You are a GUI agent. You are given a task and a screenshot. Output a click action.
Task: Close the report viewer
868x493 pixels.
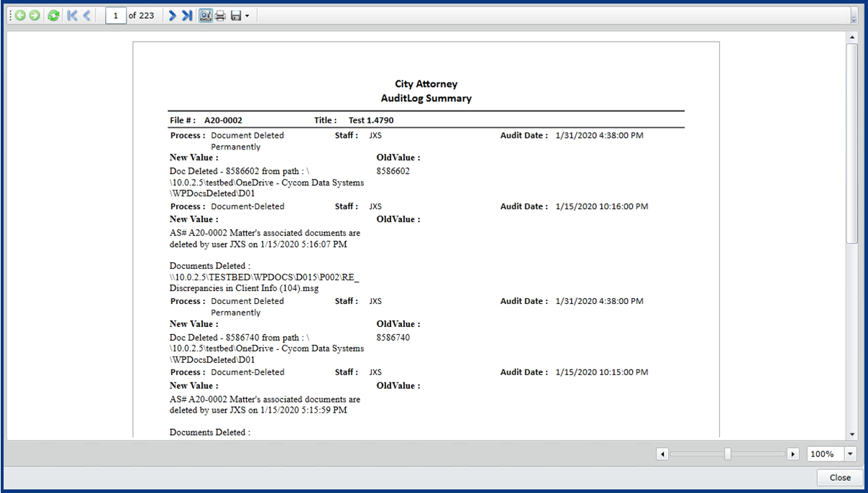click(839, 477)
